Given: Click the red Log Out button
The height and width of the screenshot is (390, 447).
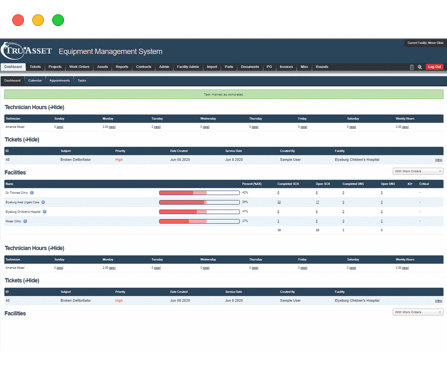Looking at the screenshot, I should [x=434, y=67].
